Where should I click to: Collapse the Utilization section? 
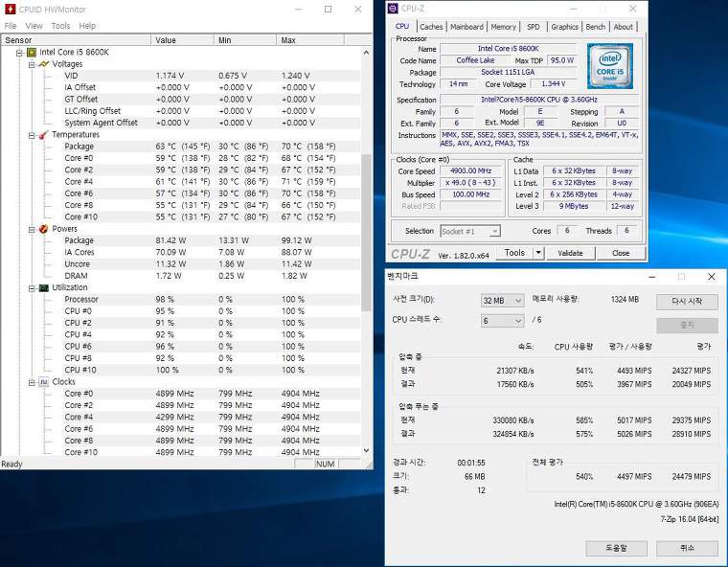[x=32, y=288]
